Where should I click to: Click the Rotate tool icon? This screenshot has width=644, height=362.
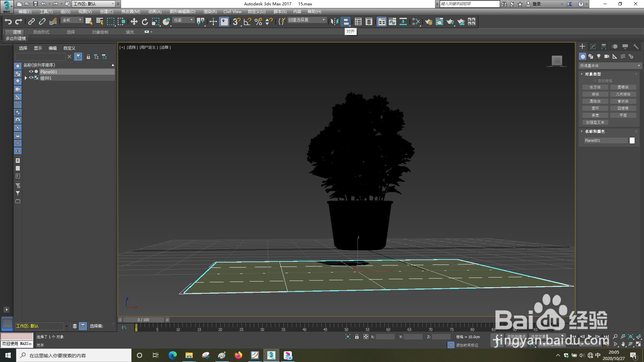[x=145, y=22]
